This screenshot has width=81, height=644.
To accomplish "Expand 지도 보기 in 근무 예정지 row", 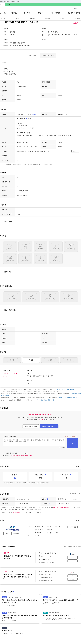I will (x=75, y=151).
